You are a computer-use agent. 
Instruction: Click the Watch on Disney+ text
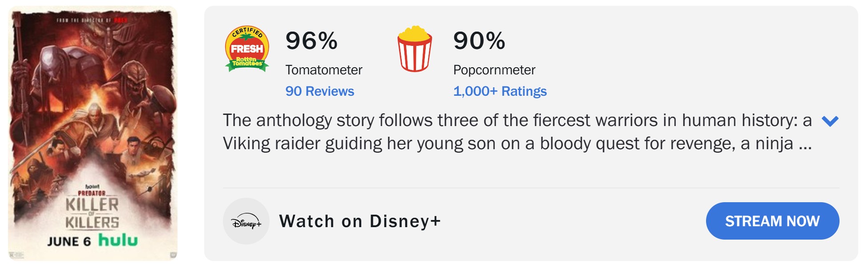(360, 221)
